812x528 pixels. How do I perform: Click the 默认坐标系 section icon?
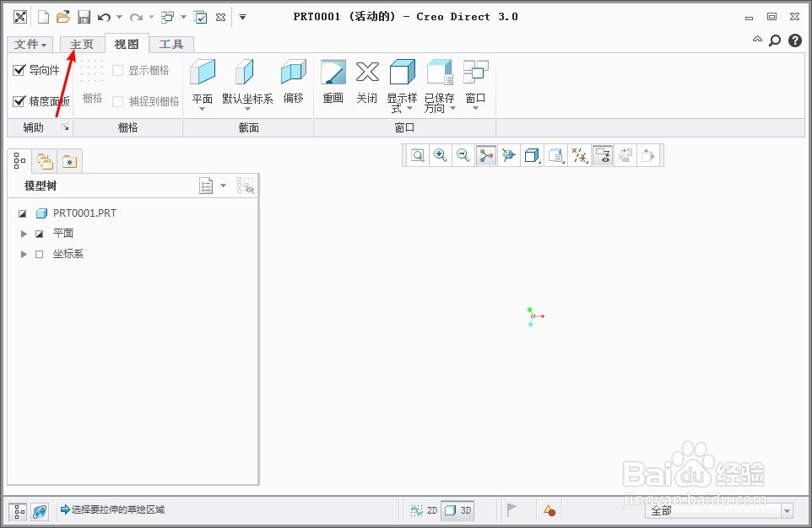245,72
